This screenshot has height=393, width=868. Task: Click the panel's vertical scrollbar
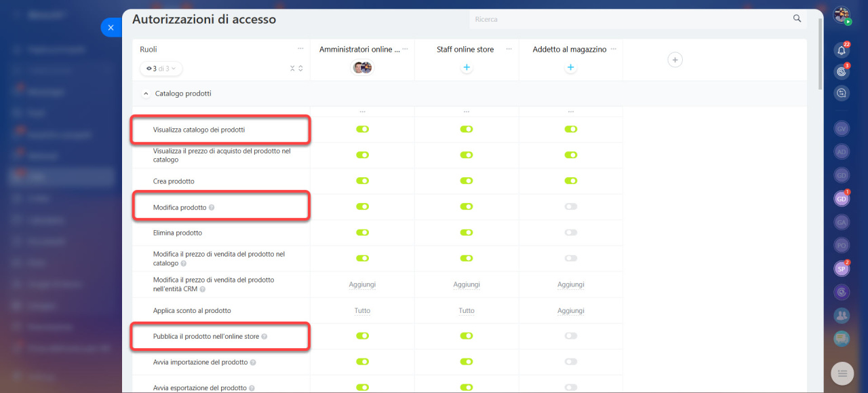coord(821,54)
